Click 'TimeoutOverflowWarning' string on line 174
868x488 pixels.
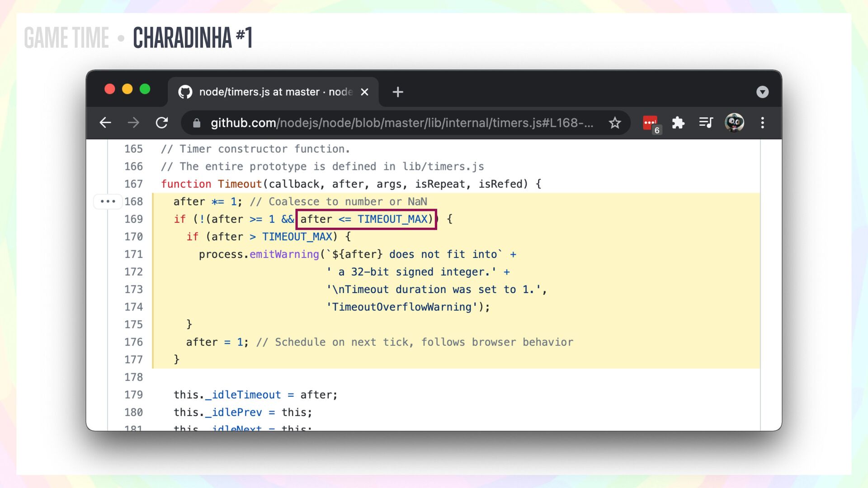tap(402, 307)
